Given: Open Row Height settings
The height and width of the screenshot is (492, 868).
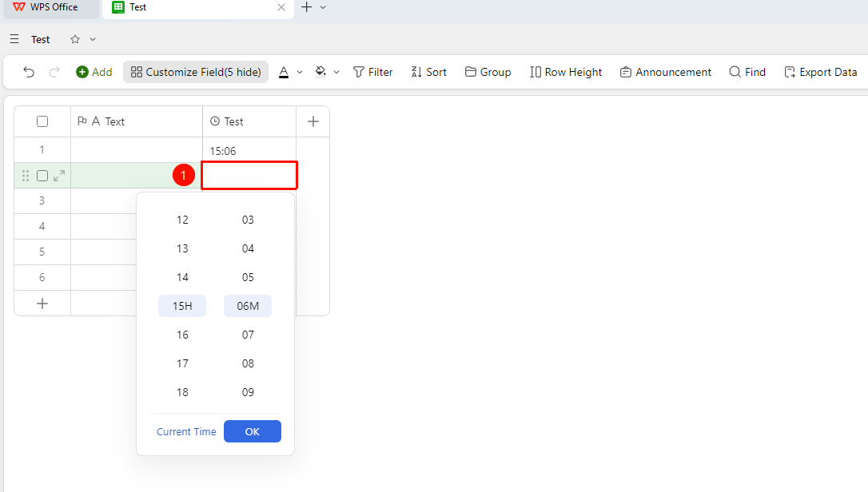Looking at the screenshot, I should point(566,72).
